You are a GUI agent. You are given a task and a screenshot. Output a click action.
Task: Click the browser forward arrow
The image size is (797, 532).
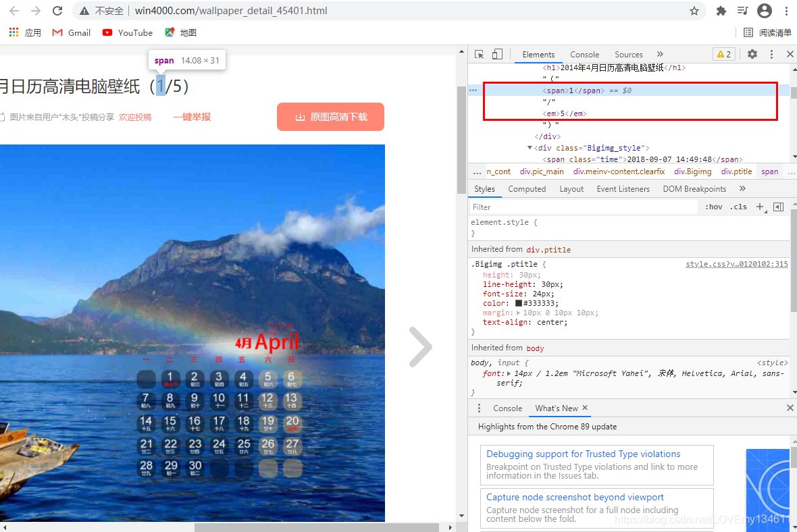36,11
